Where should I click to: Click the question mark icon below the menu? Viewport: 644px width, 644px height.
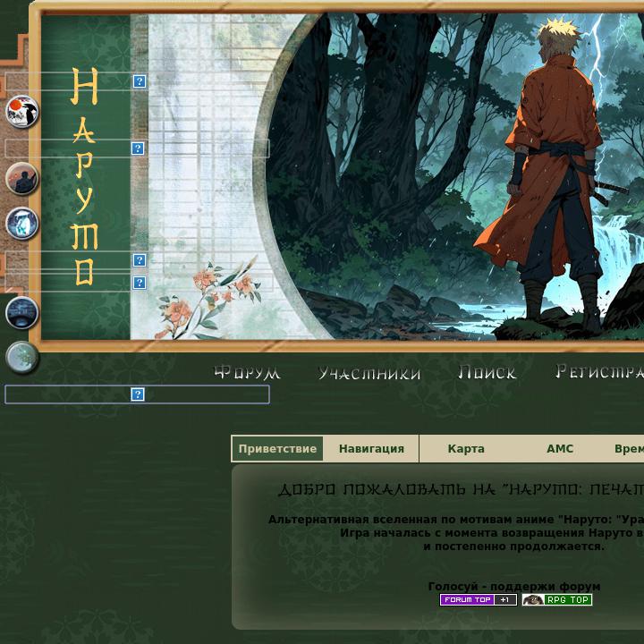click(x=138, y=394)
